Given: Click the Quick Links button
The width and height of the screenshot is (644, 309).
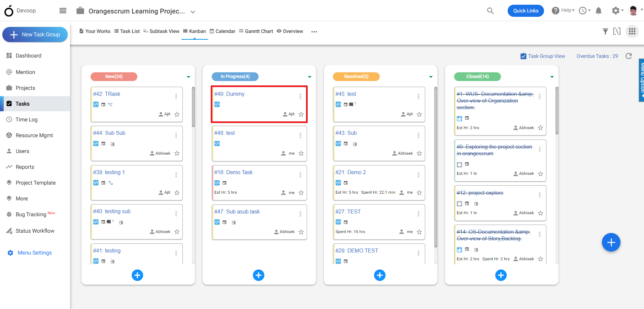Looking at the screenshot, I should coord(526,11).
